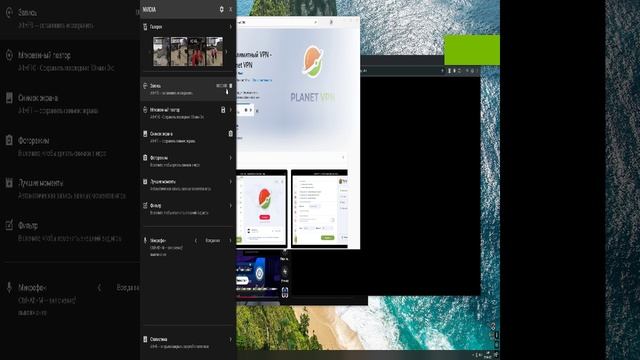Click the Фильтр icon
Viewport: 640px width, 360px height.
click(145, 205)
